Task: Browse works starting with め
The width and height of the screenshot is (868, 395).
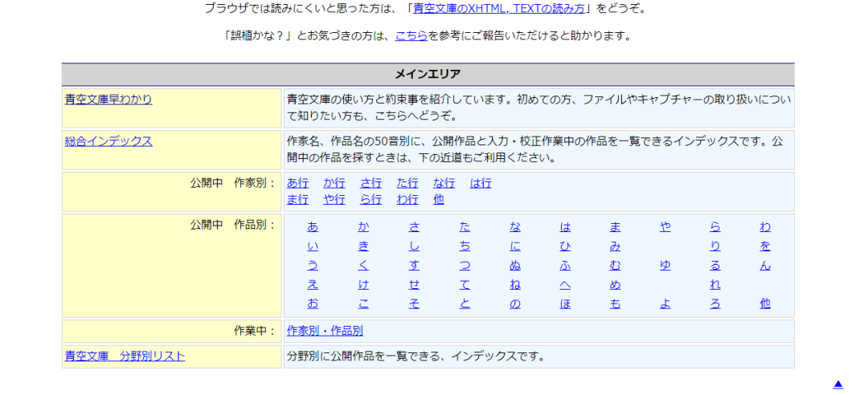Action: tap(615, 285)
